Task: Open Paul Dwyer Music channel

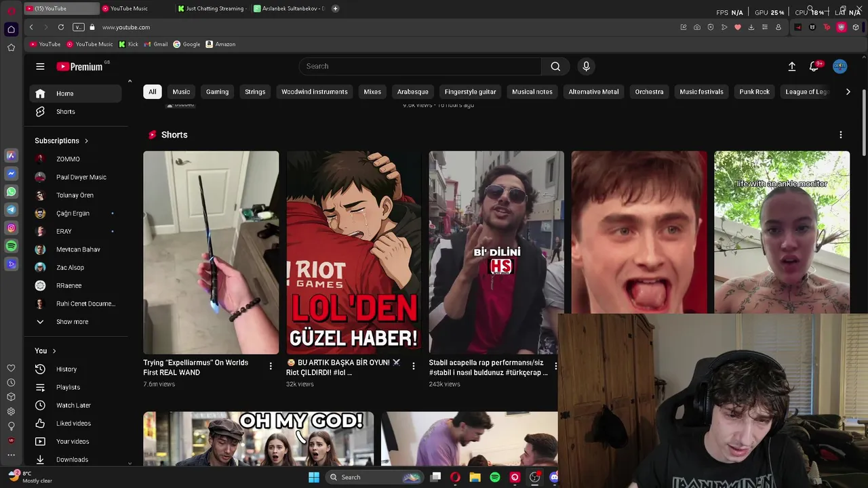Action: (75, 177)
